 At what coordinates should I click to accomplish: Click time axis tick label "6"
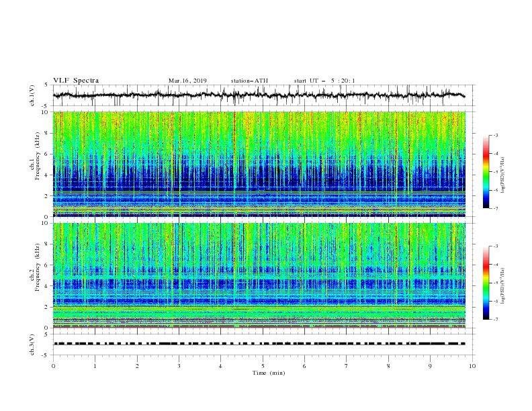click(x=304, y=366)
